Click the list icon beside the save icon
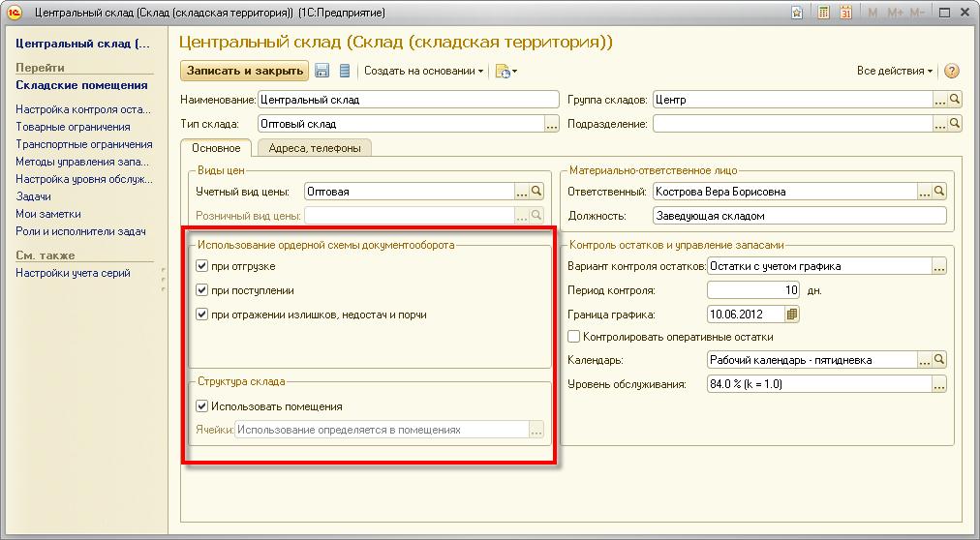The image size is (980, 540). tap(344, 71)
